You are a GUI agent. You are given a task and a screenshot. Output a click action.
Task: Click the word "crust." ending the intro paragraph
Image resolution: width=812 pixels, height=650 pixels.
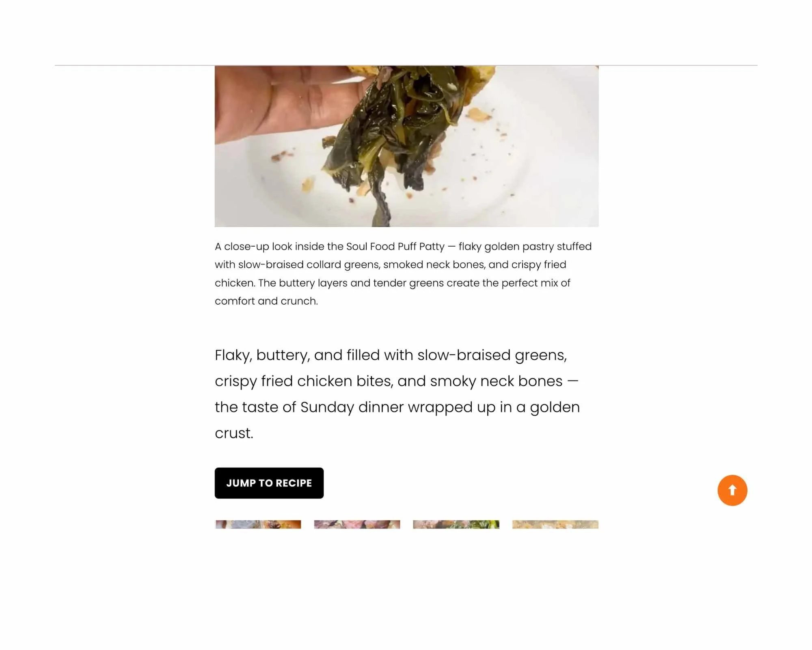coord(234,433)
